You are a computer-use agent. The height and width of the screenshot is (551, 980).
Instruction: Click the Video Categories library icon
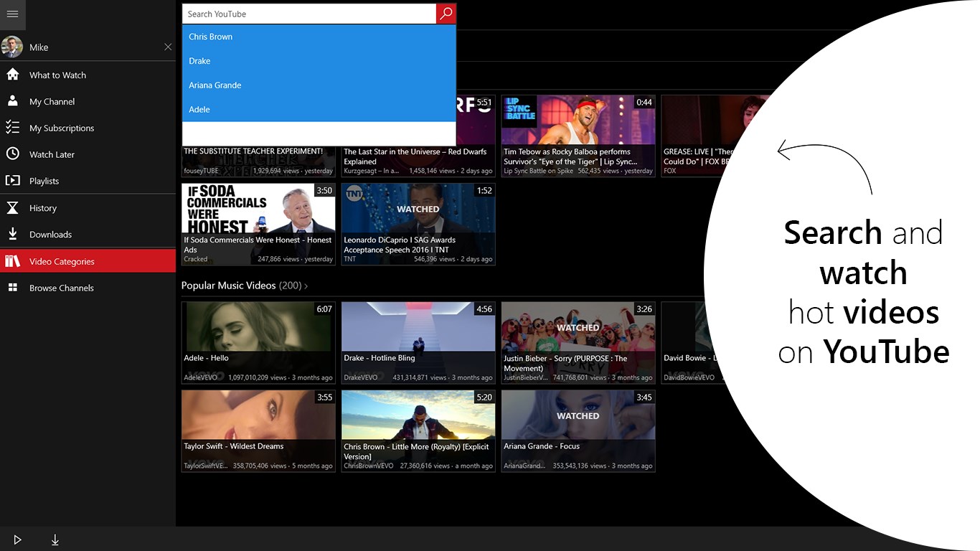pos(12,261)
